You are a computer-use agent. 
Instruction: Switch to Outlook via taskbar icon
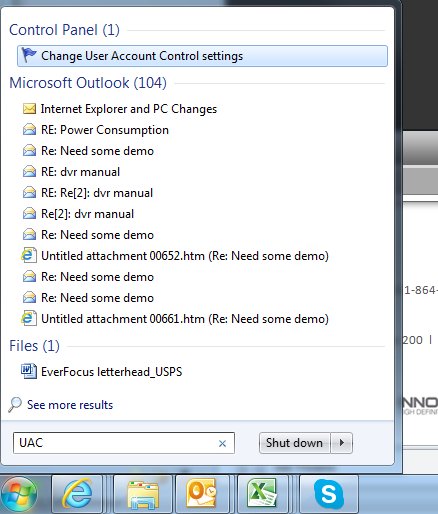click(202, 495)
